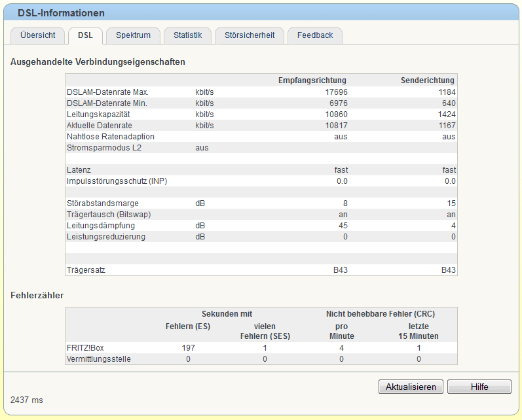Click the value 6976
522x420 pixels.
click(338, 103)
